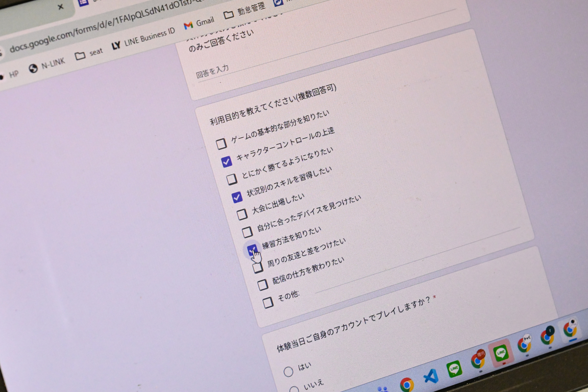Expand the 勤怠管理 bookmark folder
The height and width of the screenshot is (392, 588).
[x=244, y=10]
